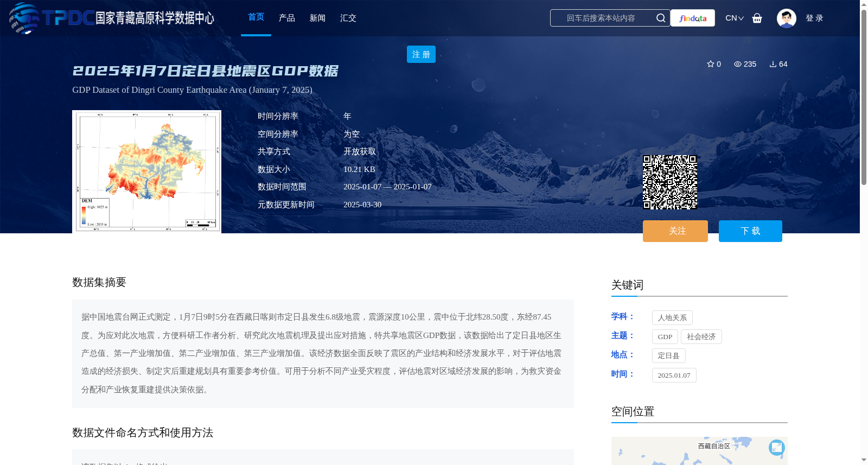Open the 汇交 menu item
868x465 pixels.
348,18
